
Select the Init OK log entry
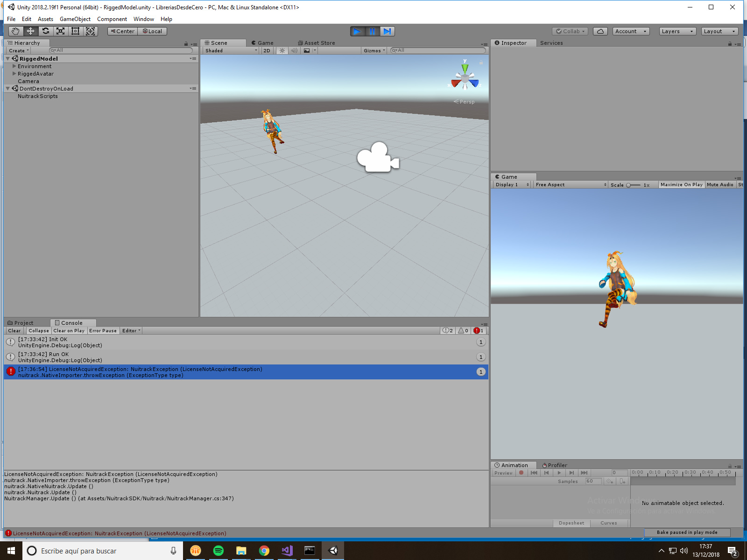(246, 343)
